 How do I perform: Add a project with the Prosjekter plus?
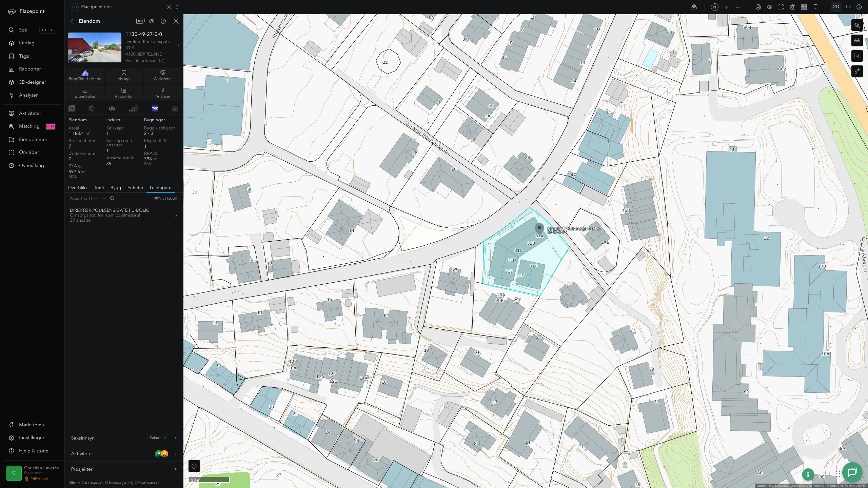point(175,469)
